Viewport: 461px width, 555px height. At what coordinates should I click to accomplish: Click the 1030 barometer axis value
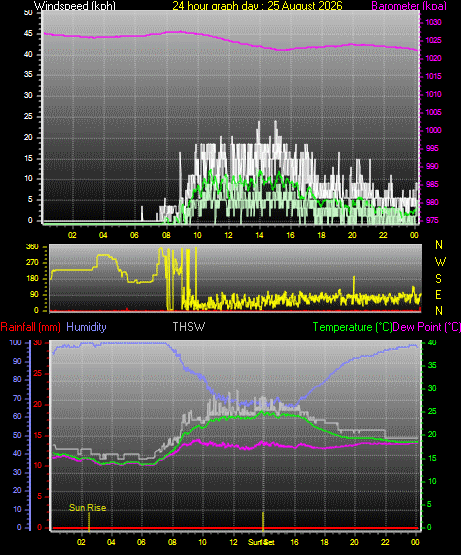coord(433,22)
